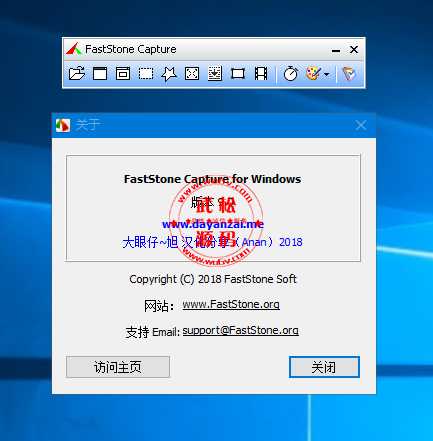Select Capture Active Window icon
The height and width of the screenshot is (441, 433).
pyautogui.click(x=100, y=73)
